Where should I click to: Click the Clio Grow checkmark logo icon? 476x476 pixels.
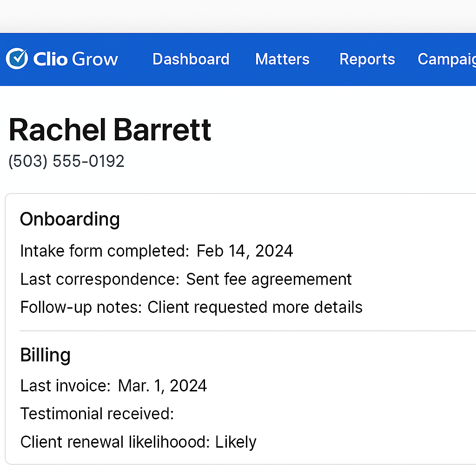[17, 59]
